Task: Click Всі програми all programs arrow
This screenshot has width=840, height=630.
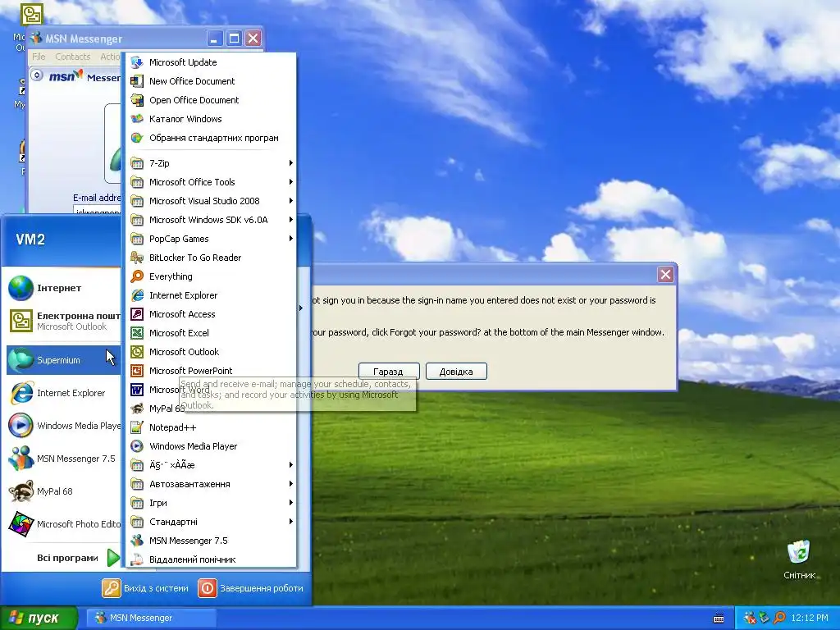Action: coord(113,558)
